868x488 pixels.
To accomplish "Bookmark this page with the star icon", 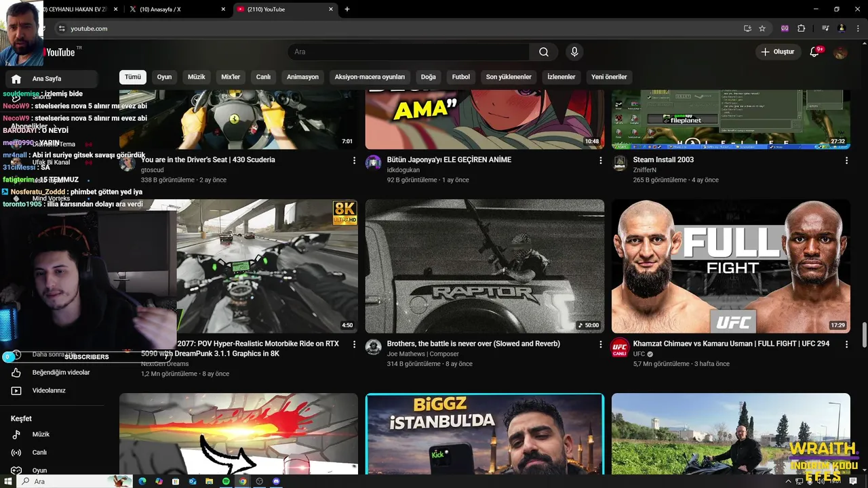I will [762, 28].
